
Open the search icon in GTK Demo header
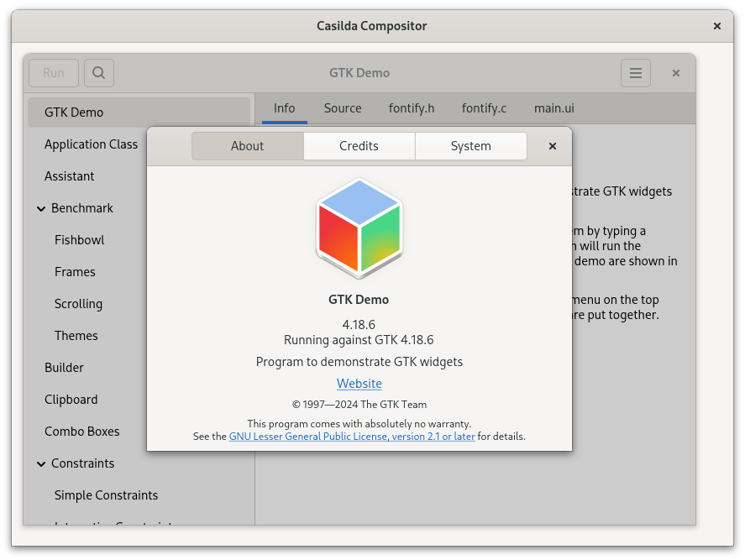pyautogui.click(x=99, y=73)
